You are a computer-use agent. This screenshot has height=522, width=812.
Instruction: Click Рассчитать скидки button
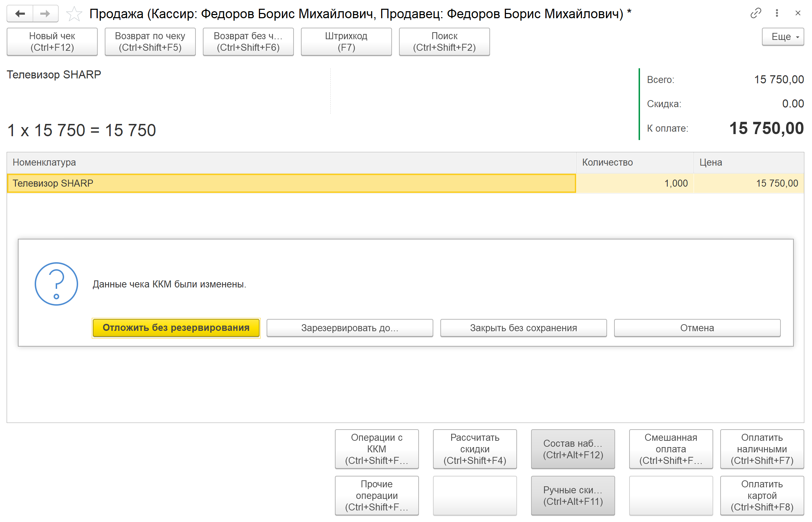[475, 449]
